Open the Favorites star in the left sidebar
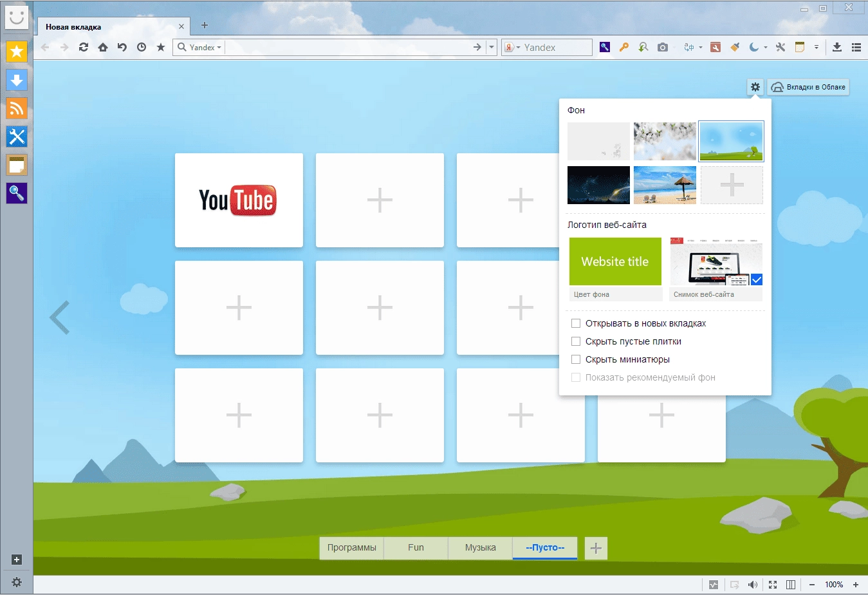Screen dimensions: 868x595 click(x=17, y=52)
